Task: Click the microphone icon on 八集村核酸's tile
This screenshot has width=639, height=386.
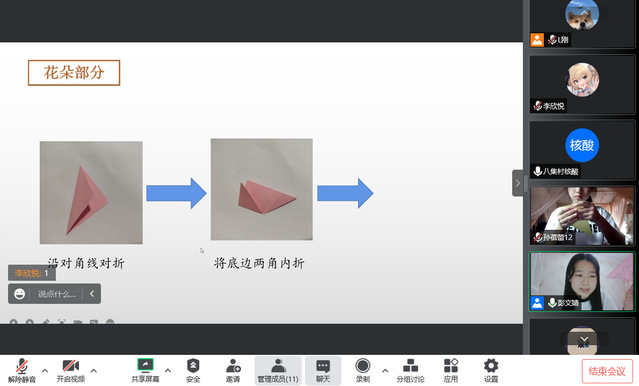Action: 538,171
